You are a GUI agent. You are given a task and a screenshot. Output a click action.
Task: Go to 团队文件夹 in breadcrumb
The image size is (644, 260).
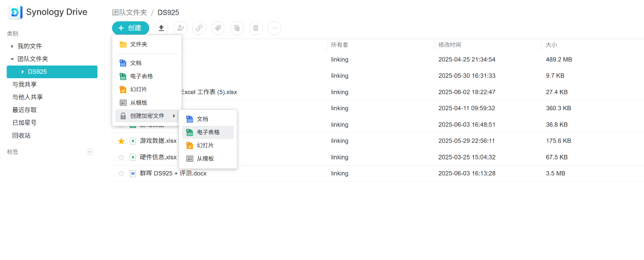[129, 13]
